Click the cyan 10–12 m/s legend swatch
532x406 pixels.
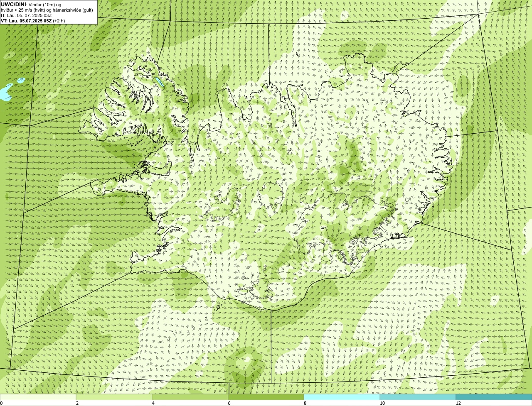(418, 397)
